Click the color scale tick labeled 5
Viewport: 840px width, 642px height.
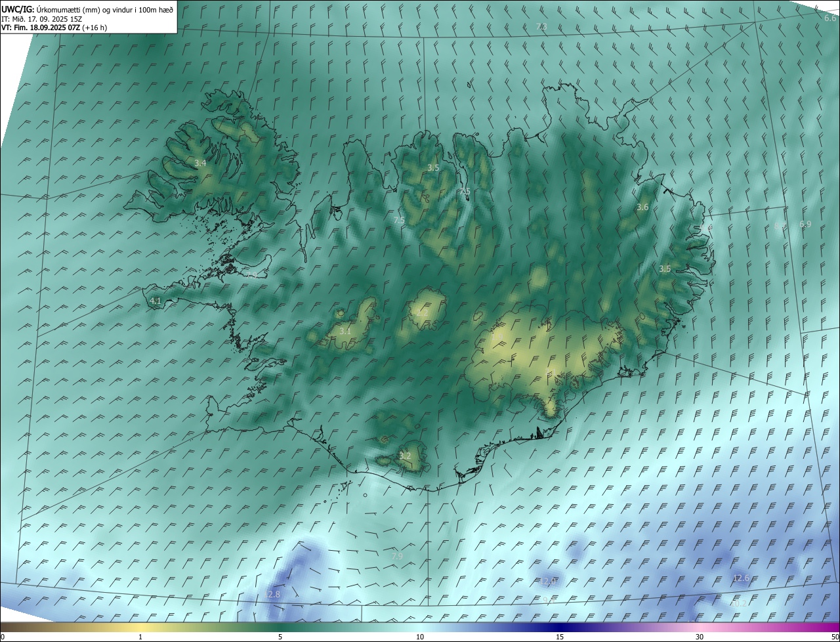pos(280,637)
